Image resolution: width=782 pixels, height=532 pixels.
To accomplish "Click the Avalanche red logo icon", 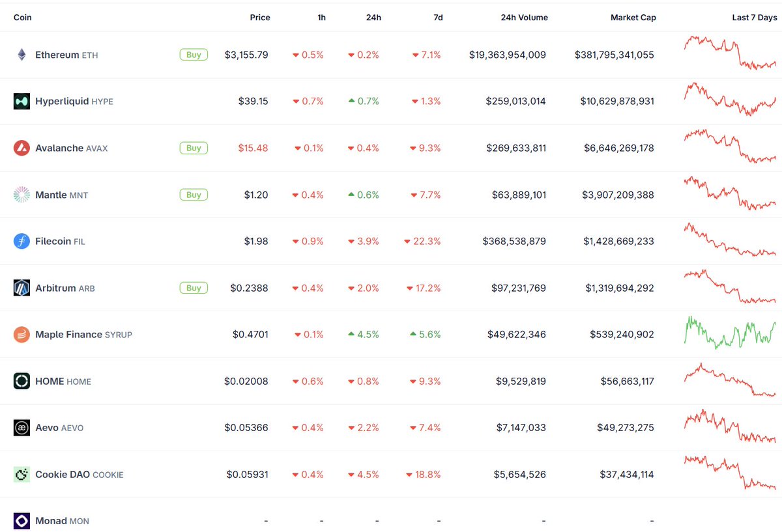I will point(22,148).
